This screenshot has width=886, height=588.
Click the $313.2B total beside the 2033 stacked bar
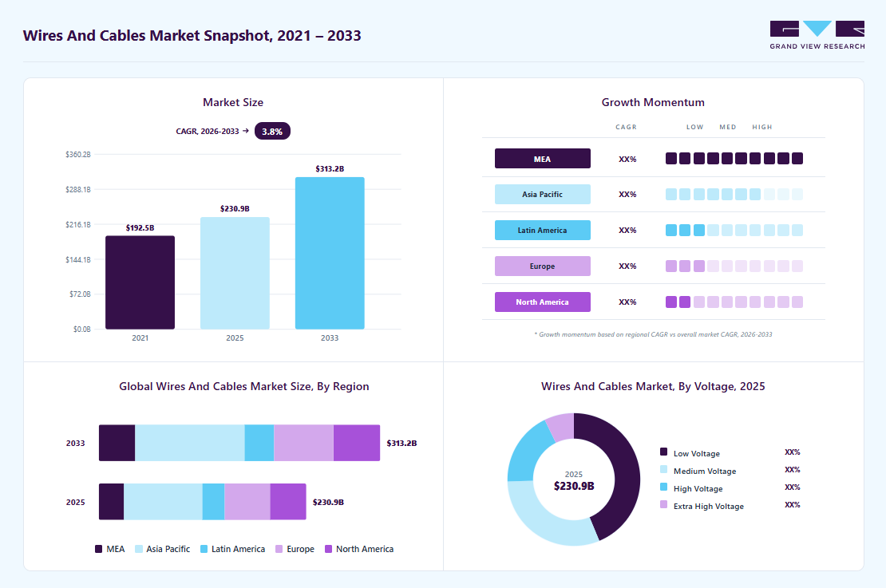(401, 444)
